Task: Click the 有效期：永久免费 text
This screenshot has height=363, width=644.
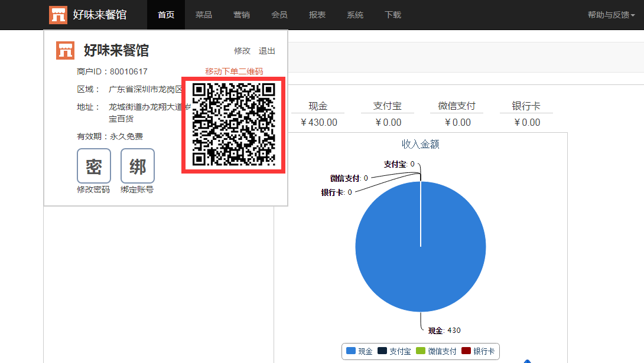Action: tap(110, 136)
